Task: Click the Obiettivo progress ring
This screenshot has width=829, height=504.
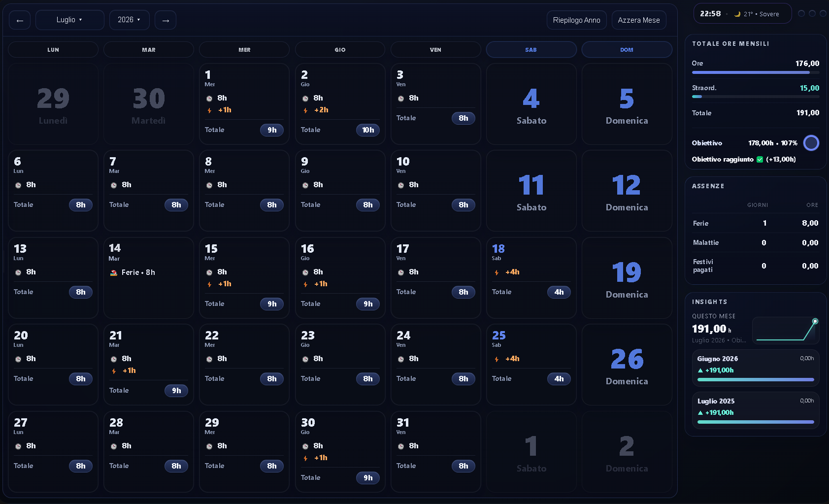Action: point(811,143)
